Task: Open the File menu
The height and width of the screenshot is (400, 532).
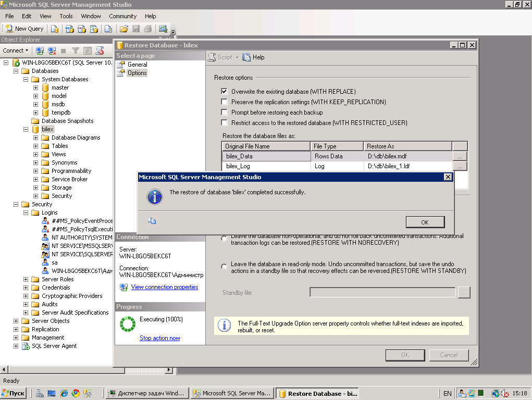Action: click(9, 16)
